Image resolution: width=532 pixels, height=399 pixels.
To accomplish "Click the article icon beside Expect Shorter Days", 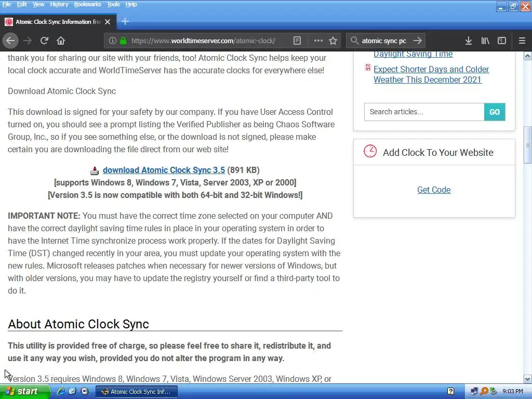I will (x=368, y=68).
